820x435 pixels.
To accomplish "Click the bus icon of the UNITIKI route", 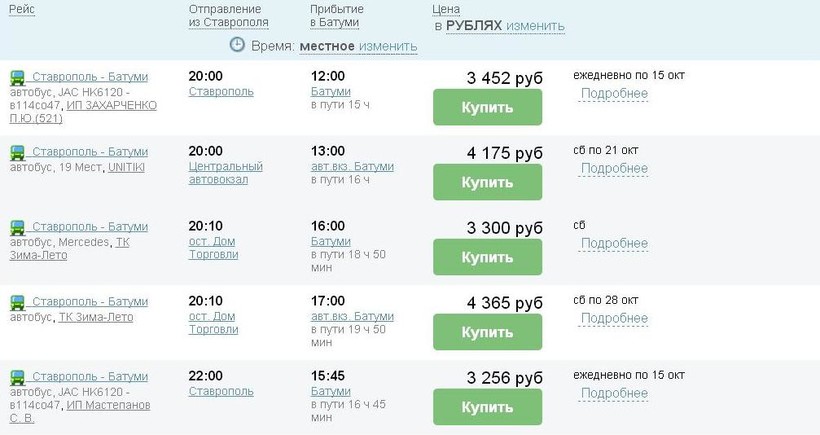I will [x=17, y=153].
